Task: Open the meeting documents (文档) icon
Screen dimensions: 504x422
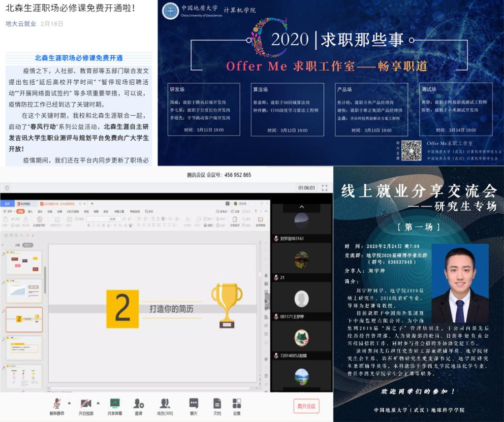Action: [x=217, y=404]
